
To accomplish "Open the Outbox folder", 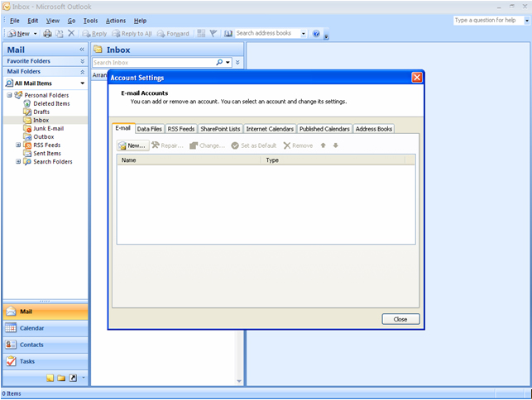I will tap(43, 137).
